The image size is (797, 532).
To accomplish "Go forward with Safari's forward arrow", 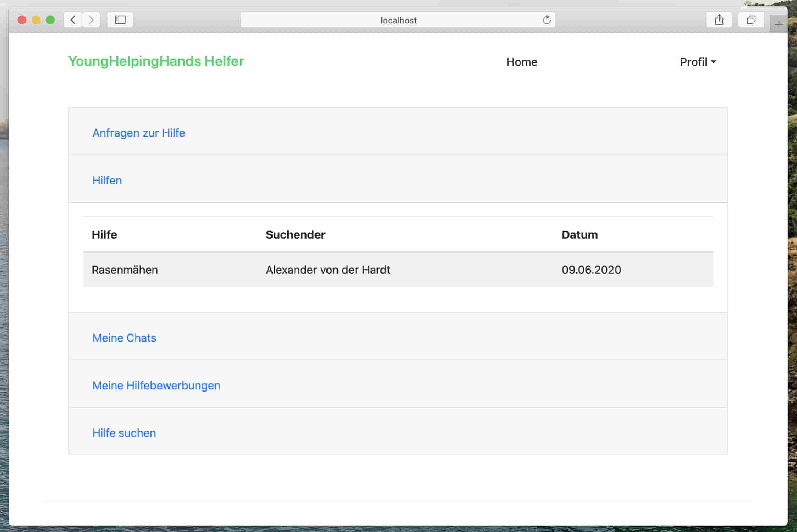I will pos(91,20).
